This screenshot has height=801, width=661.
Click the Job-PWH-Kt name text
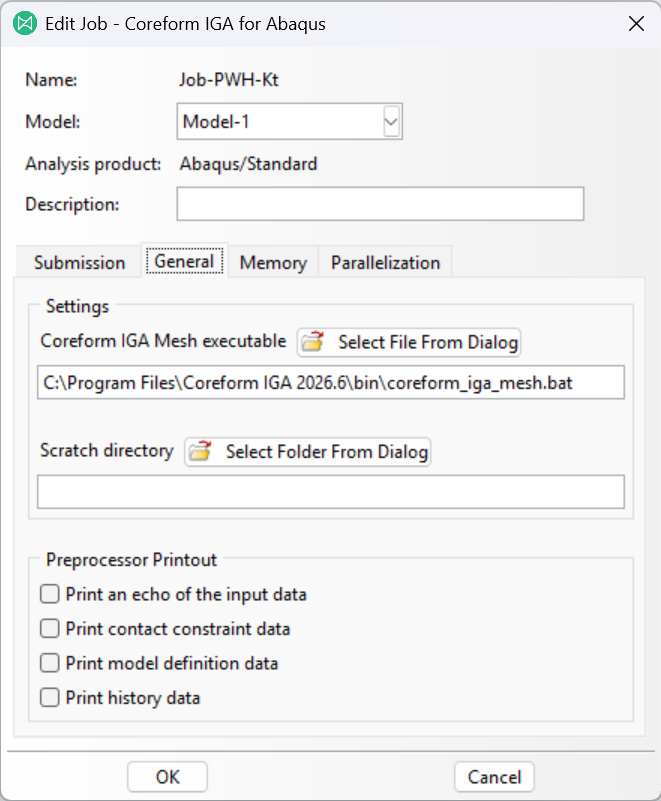point(228,80)
